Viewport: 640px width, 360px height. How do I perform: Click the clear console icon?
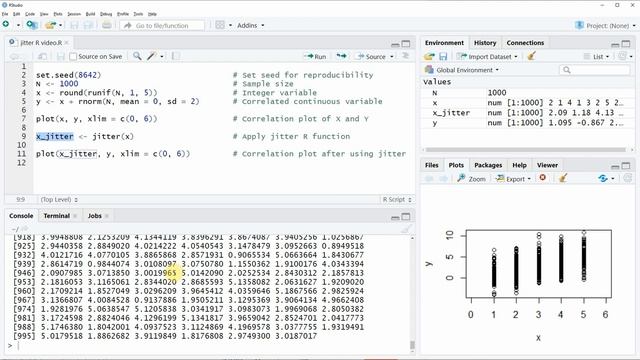[x=405, y=229]
